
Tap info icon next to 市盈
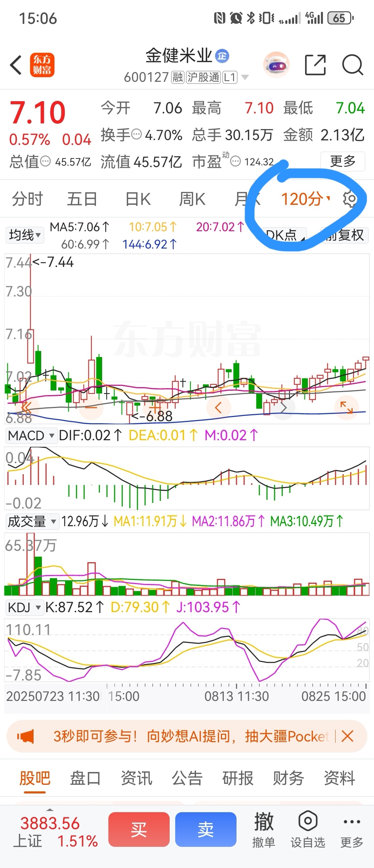(x=235, y=161)
